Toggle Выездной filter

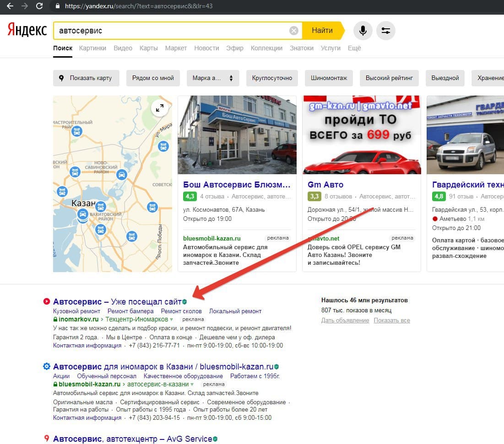point(445,78)
